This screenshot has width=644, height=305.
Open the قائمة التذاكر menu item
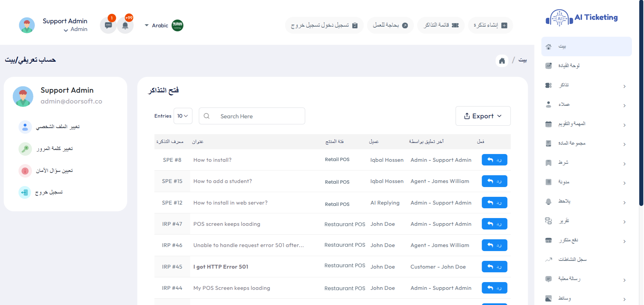pyautogui.click(x=441, y=25)
